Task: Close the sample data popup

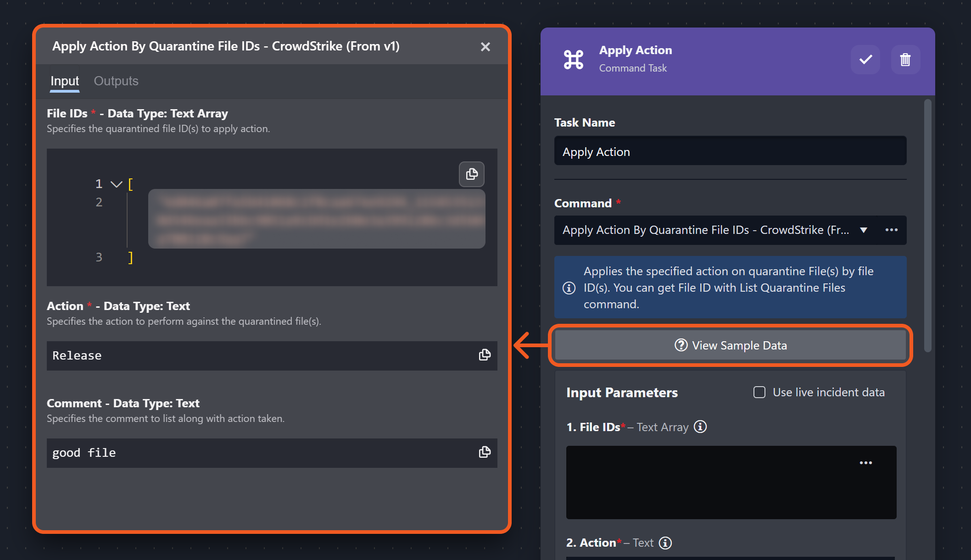Action: tap(485, 47)
